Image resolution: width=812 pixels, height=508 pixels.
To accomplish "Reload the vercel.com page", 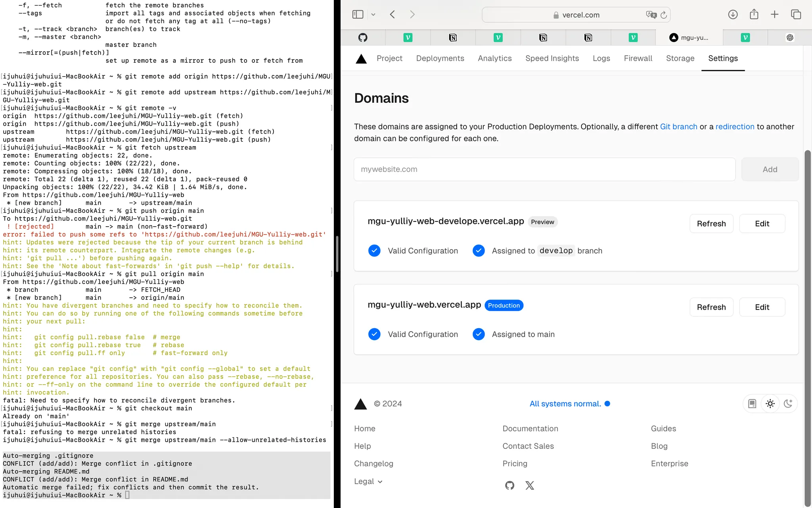I will [664, 15].
